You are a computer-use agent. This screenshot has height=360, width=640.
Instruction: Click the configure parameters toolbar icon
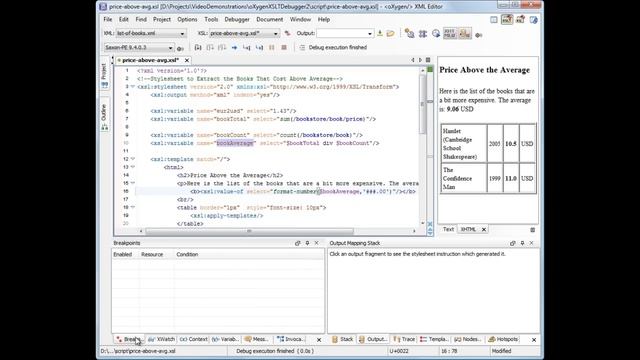click(x=409, y=34)
